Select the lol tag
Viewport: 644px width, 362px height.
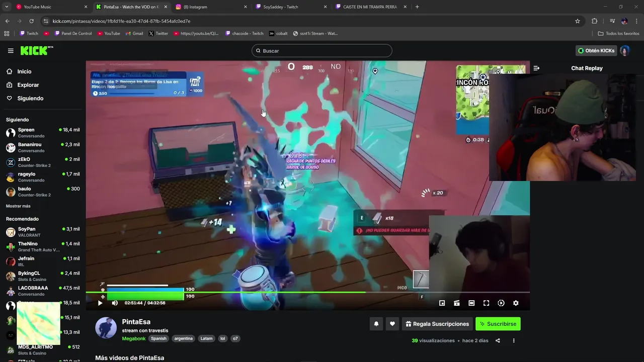click(x=222, y=338)
